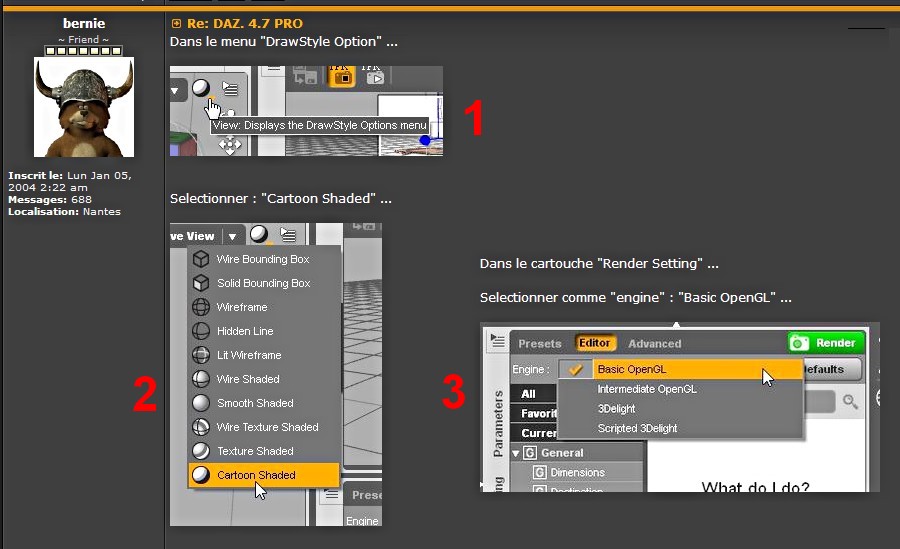Switch to the Presets tab in Render Settings
Screen dimensions: 900x549
tap(540, 343)
